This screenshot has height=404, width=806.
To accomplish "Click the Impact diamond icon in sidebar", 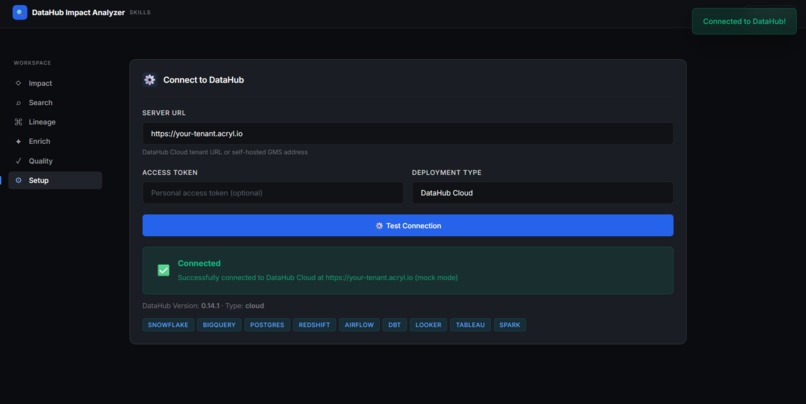I will pyautogui.click(x=19, y=83).
